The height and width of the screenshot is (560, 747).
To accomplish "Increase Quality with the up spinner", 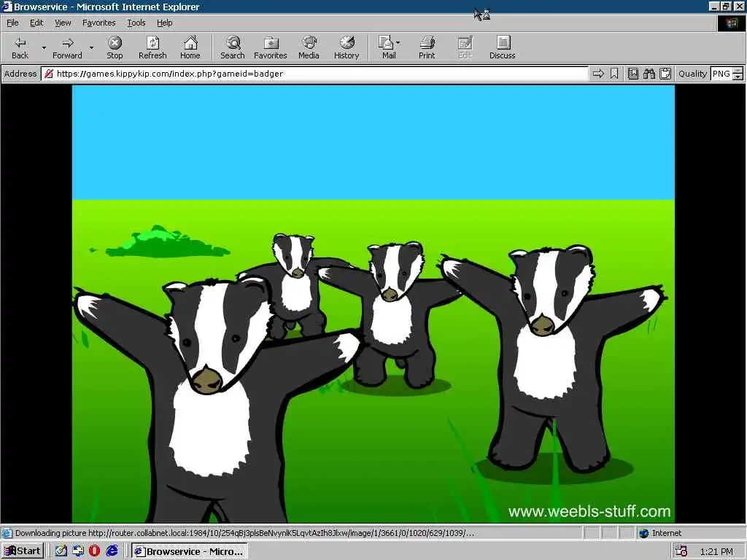I will [x=738, y=71].
